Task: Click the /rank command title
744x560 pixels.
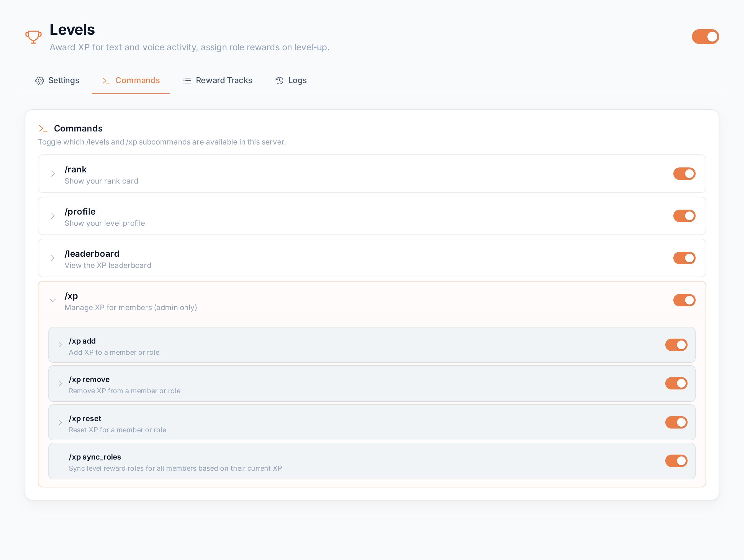Action: point(76,169)
